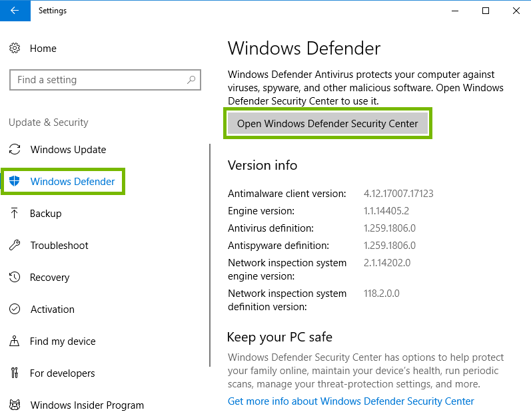The width and height of the screenshot is (531, 420).
Task: Click the search magnifier icon
Action: (x=191, y=80)
